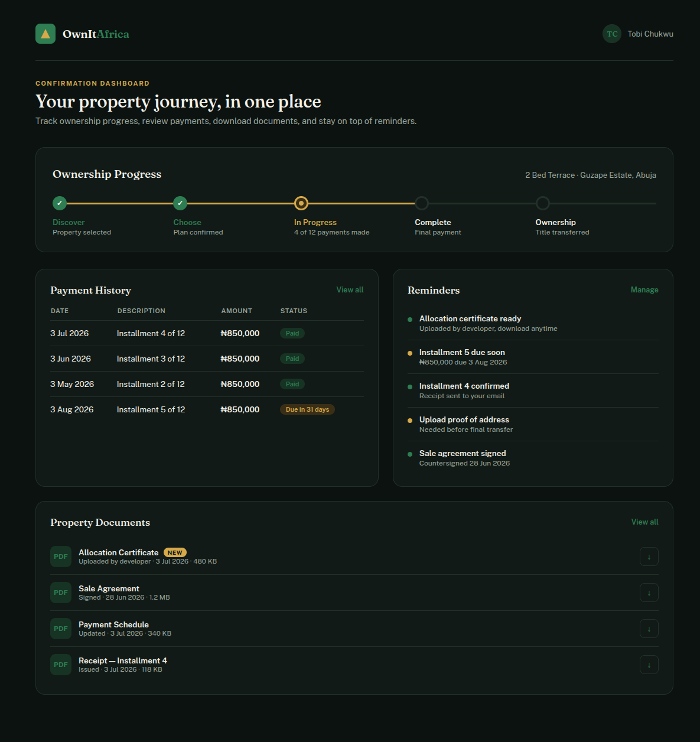
Task: Click the Discover step label
Action: (69, 222)
